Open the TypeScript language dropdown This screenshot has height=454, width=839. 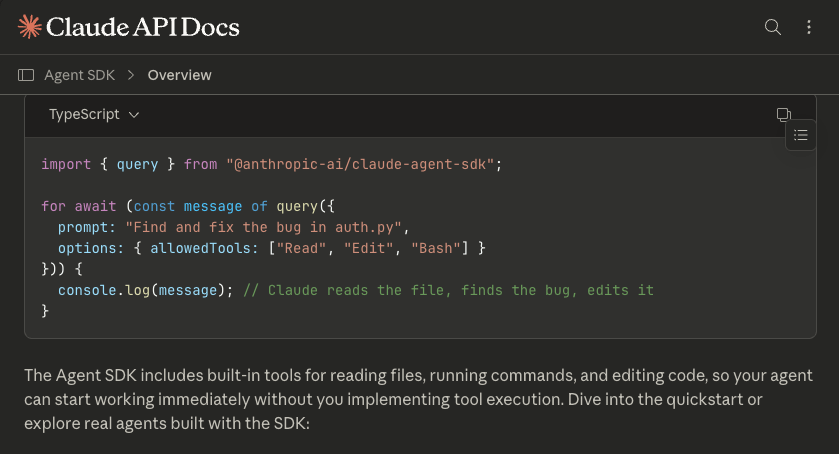click(x=94, y=115)
